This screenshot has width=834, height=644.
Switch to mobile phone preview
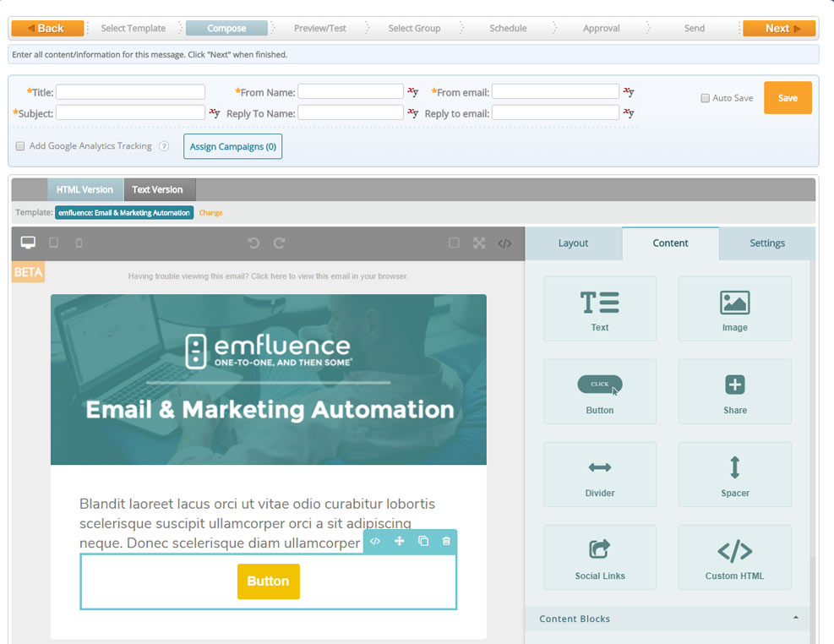click(x=79, y=243)
